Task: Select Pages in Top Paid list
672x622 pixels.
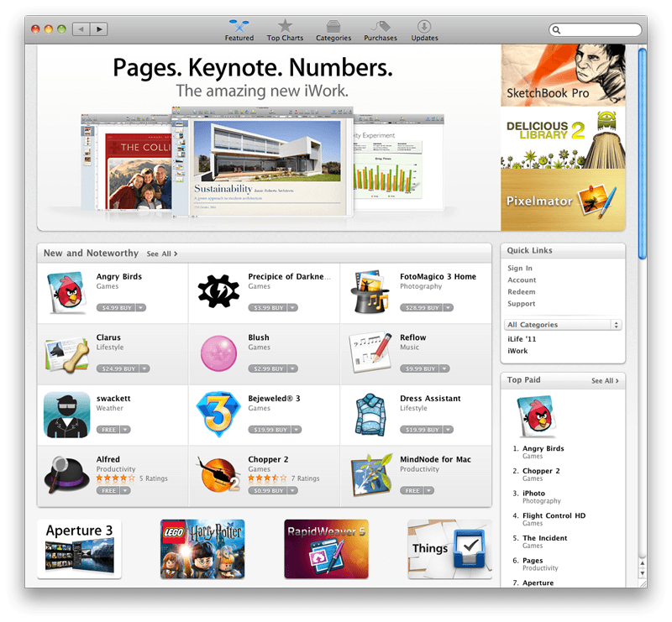Action: click(x=533, y=561)
